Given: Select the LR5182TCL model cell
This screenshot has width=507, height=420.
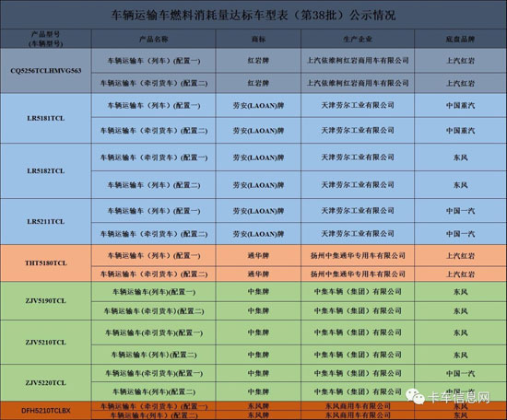Looking at the screenshot, I should coord(45,171).
